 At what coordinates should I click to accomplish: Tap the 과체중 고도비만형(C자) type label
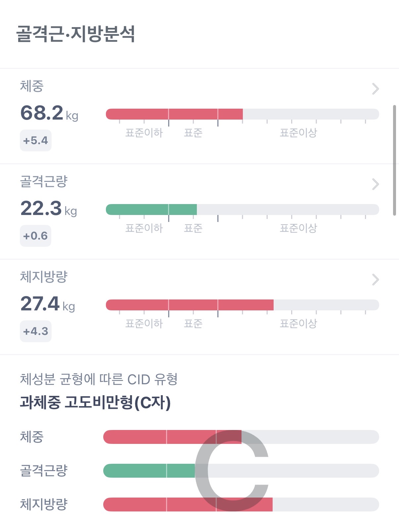(95, 402)
